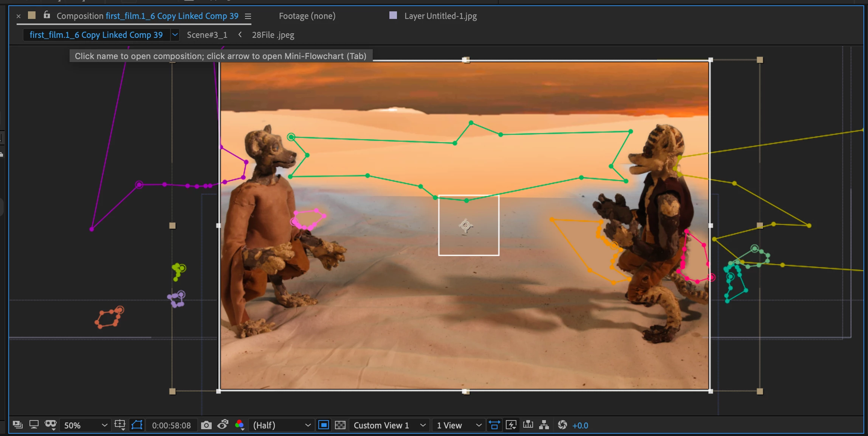Screen dimensions: 868x436
Task: Click the 28File .jpeg breadcrumb
Action: 273,35
